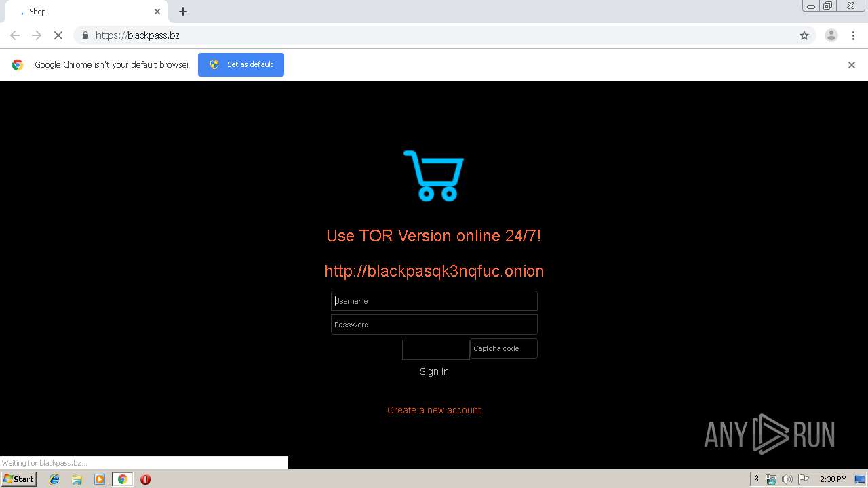Open the Action Center flag icon
This screenshot has width=868, height=488.
804,479
